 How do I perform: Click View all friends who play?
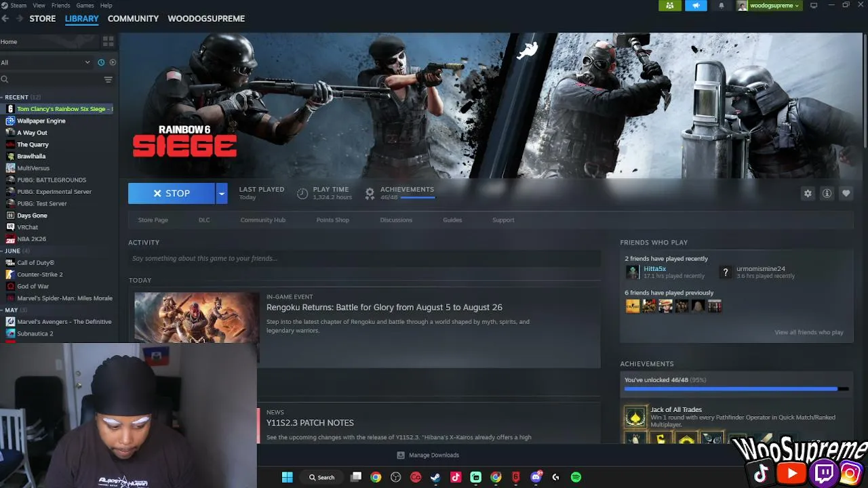pos(809,332)
